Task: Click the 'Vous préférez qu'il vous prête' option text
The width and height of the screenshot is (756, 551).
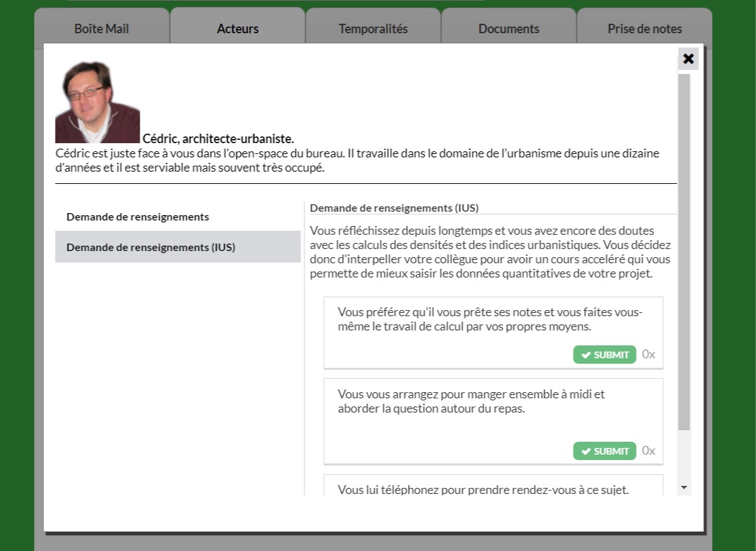Action: [x=490, y=320]
